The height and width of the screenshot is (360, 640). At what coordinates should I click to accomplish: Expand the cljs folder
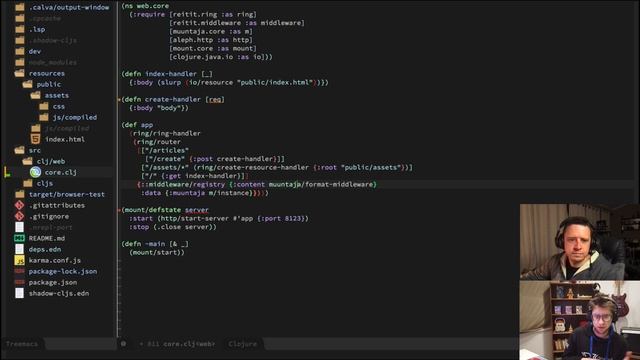point(44,183)
